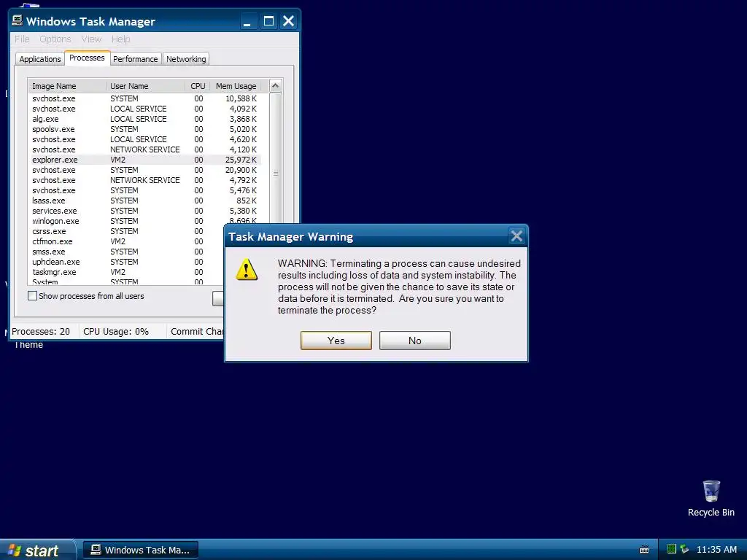The height and width of the screenshot is (560, 747).
Task: Click the Processes: 20 status bar entry
Action: click(41, 332)
